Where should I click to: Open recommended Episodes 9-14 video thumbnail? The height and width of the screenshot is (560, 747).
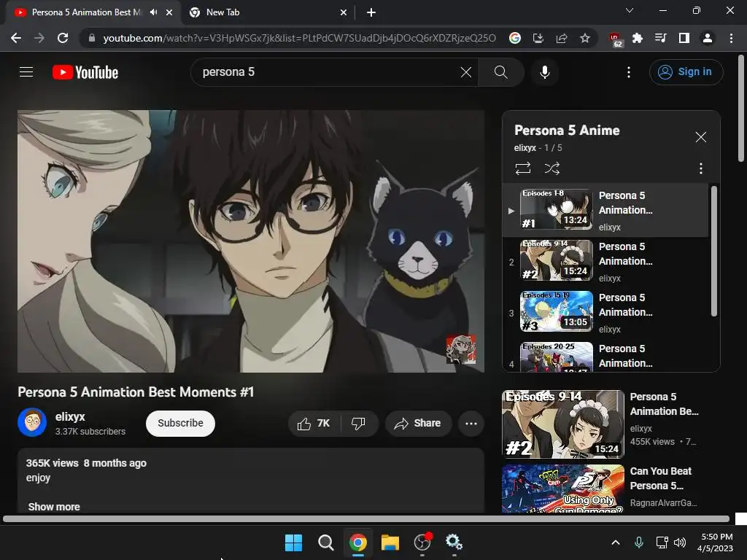point(562,424)
